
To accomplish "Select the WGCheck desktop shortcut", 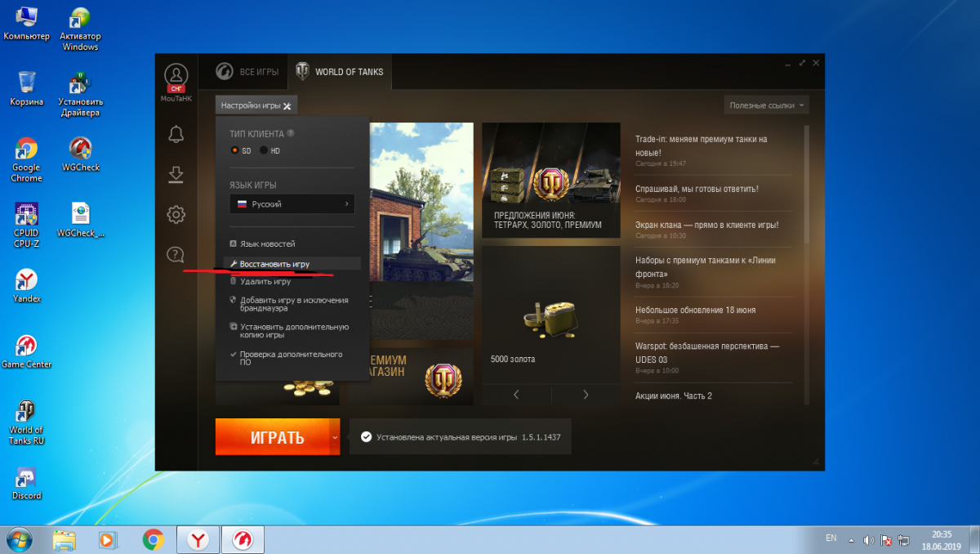I will (80, 154).
